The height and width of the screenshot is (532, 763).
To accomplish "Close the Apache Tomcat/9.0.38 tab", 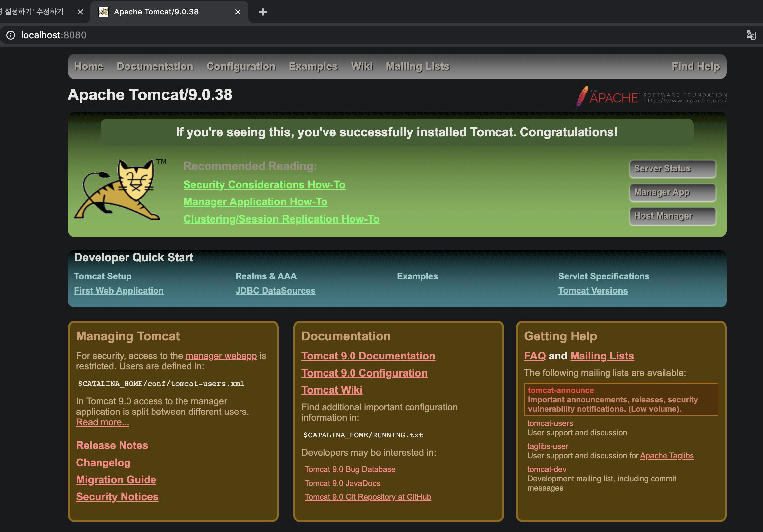I will (238, 12).
